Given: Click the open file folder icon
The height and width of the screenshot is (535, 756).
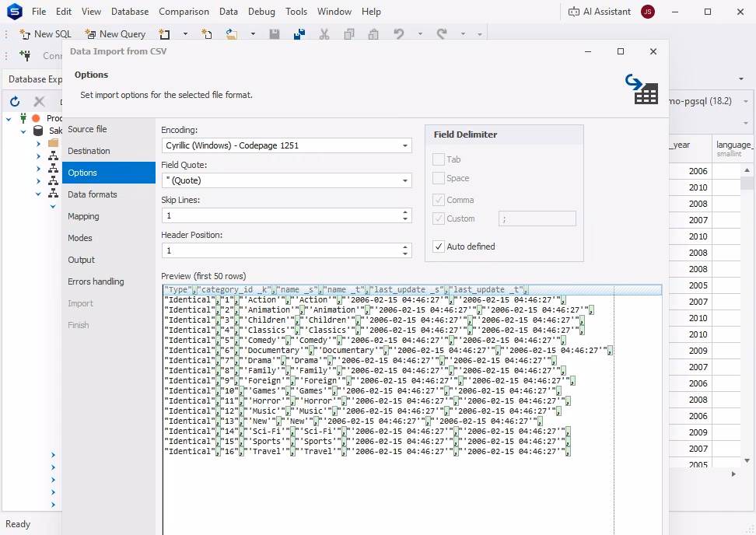Looking at the screenshot, I should (232, 33).
